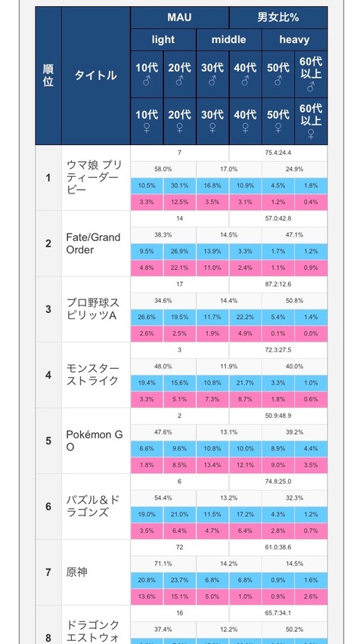Select the middle segment header
The width and height of the screenshot is (363, 644).
point(229,40)
